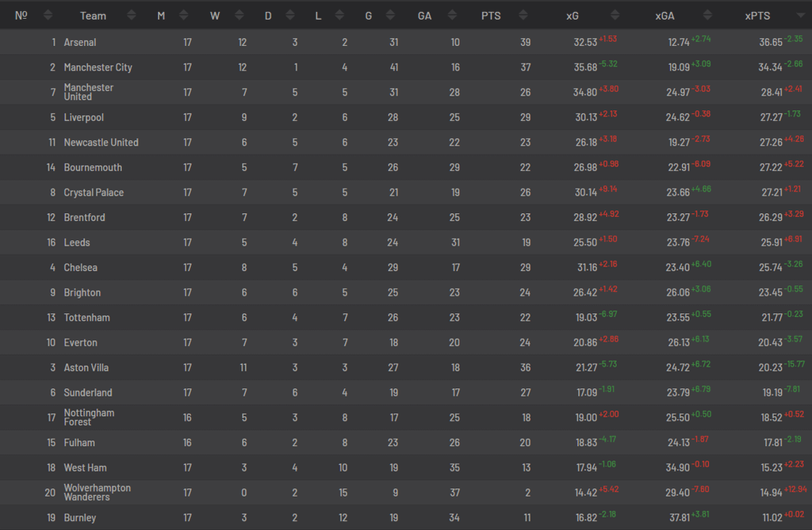Click the sort arrows beside the № column
This screenshot has height=530, width=812.
pyautogui.click(x=48, y=15)
